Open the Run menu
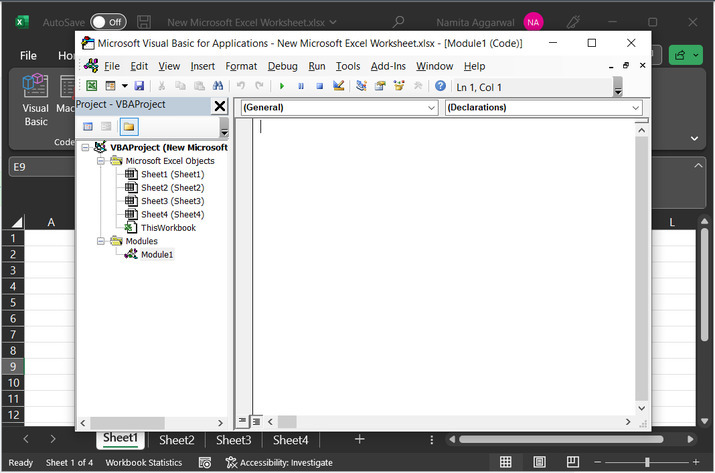 [x=317, y=66]
